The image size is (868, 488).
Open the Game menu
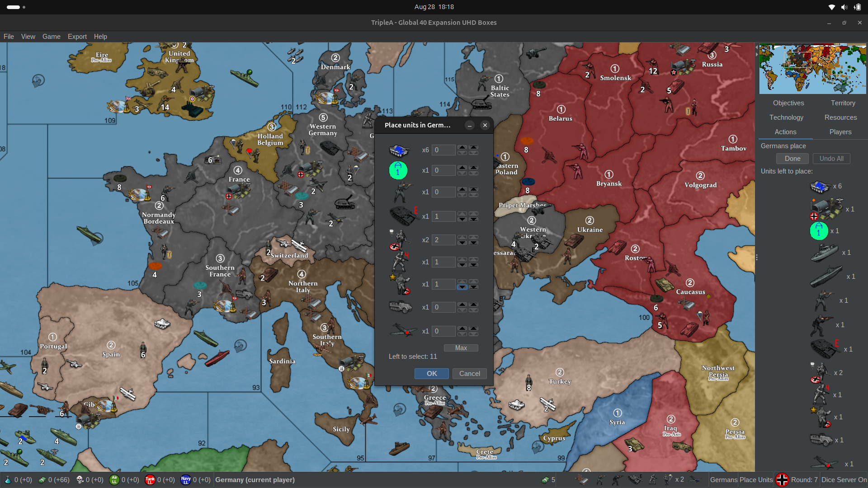click(52, 37)
